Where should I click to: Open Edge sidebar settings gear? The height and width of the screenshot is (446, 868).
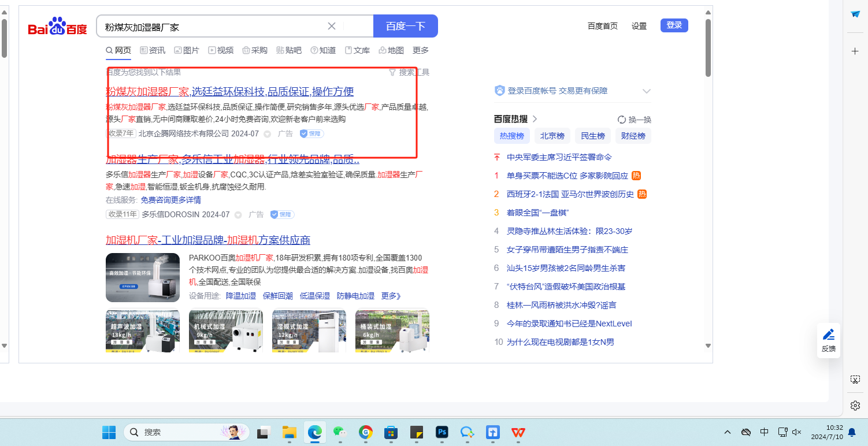coord(855,406)
